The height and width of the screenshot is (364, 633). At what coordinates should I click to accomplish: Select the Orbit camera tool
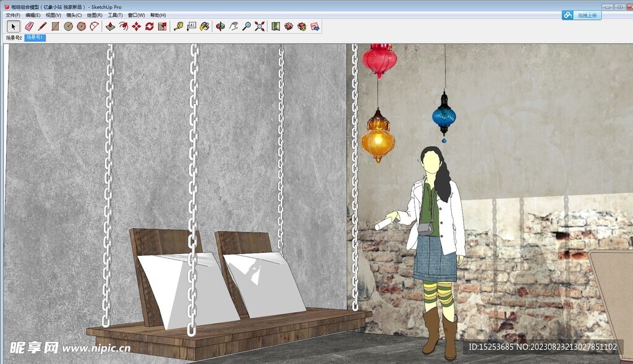[x=221, y=27]
